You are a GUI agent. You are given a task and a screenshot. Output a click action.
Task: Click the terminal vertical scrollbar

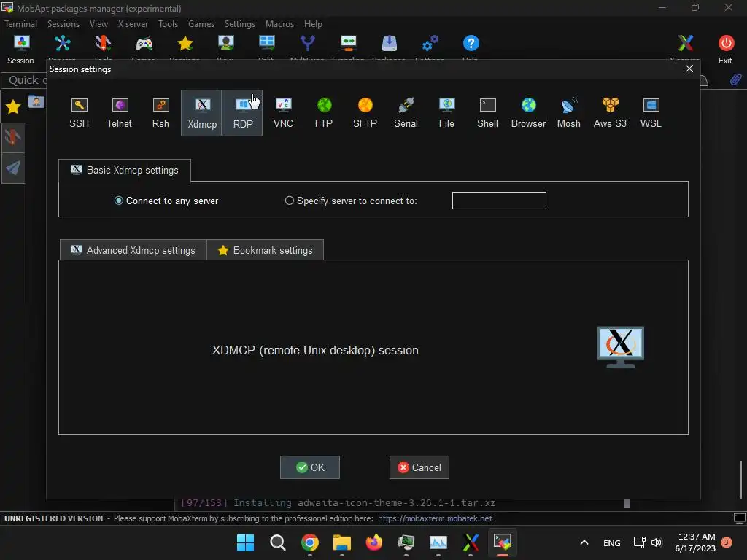(x=741, y=479)
